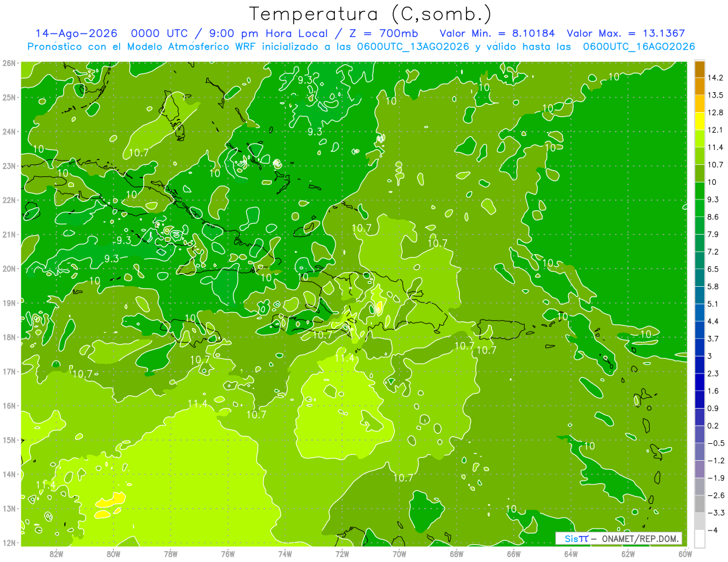This screenshot has width=728, height=562.
Task: Click the 7.2 legend value
Action: [x=713, y=252]
